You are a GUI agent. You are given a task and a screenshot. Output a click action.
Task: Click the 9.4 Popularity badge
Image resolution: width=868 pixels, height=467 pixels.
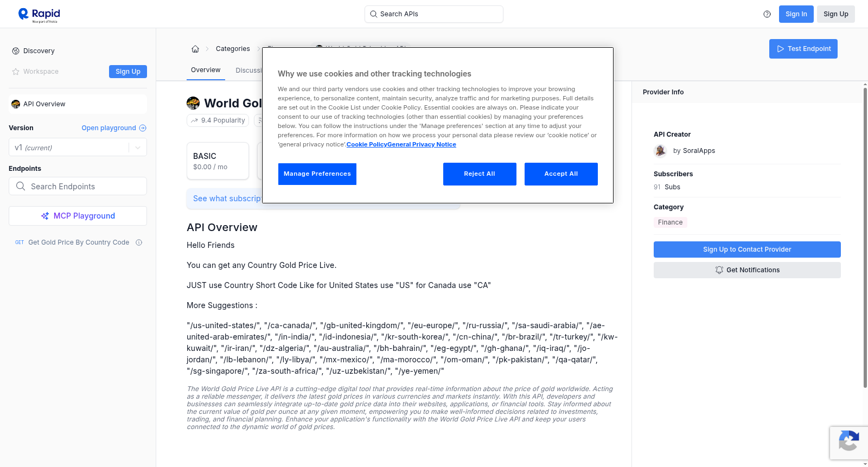coord(218,120)
